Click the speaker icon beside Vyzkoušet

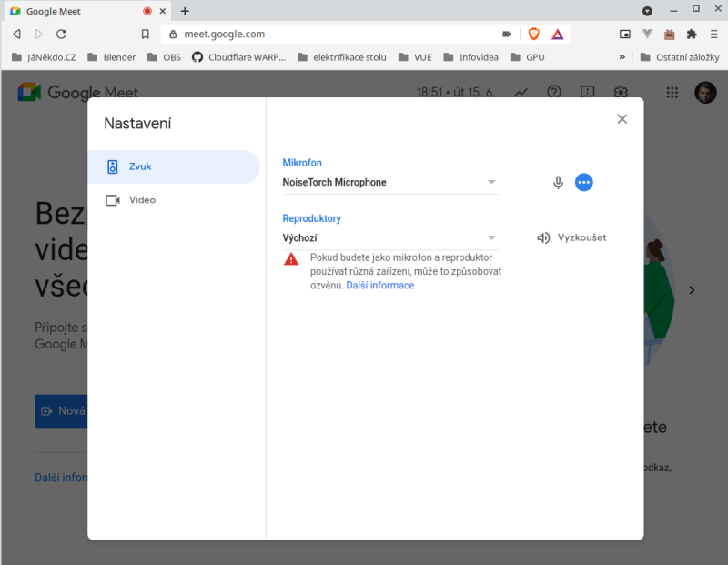(x=543, y=237)
